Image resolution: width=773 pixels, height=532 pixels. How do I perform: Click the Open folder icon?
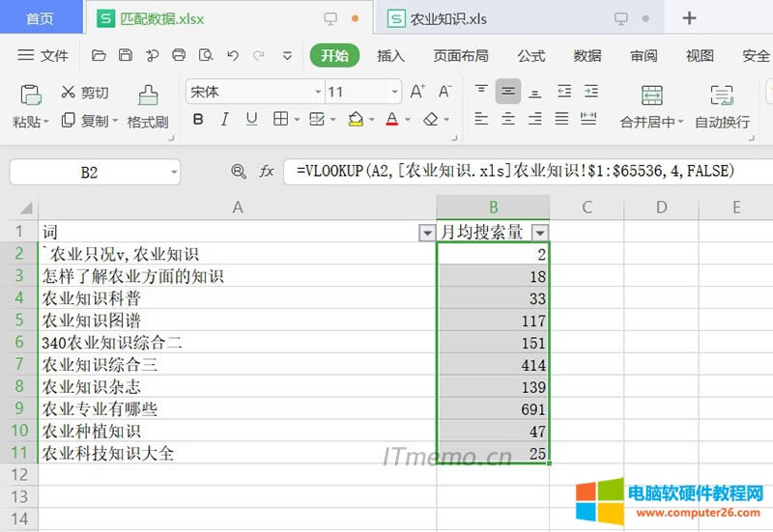tap(100, 56)
